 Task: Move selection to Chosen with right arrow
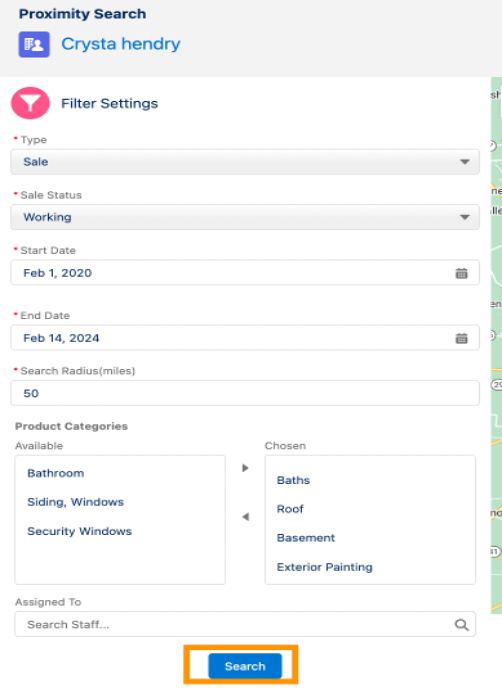[x=245, y=468]
